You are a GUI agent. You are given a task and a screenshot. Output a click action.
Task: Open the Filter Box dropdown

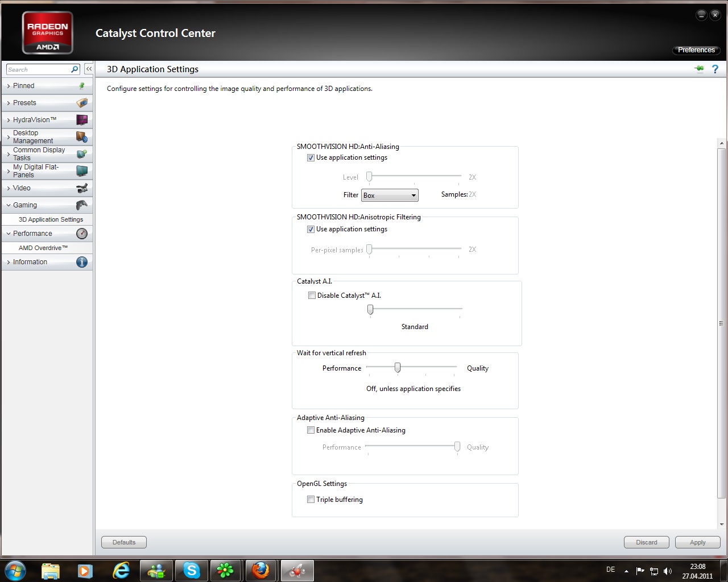click(390, 196)
